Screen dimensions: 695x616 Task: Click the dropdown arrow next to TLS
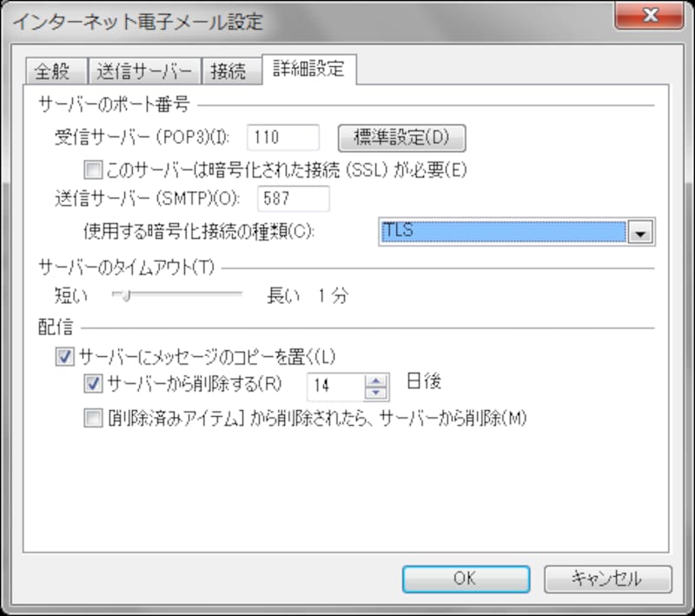(x=641, y=231)
